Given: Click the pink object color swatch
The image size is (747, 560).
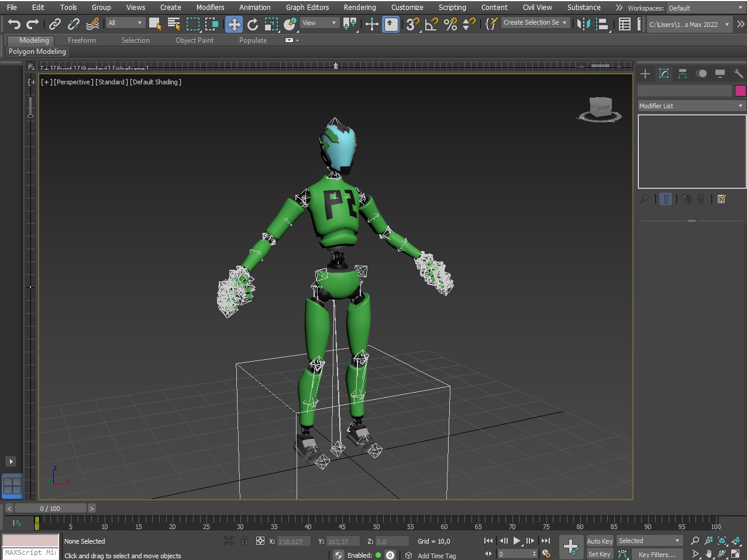Looking at the screenshot, I should (740, 91).
